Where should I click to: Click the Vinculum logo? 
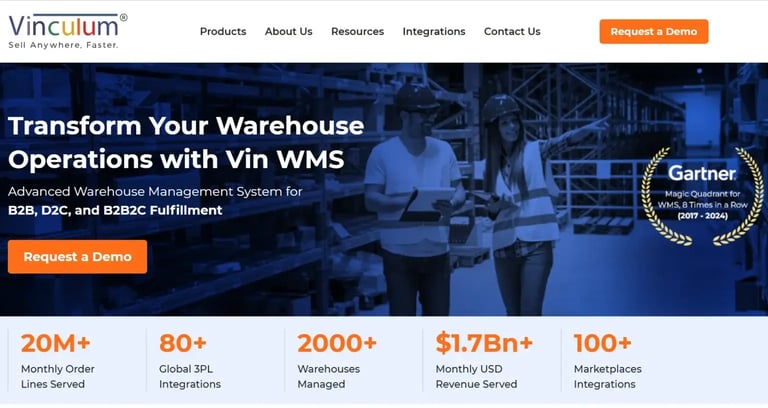68,31
